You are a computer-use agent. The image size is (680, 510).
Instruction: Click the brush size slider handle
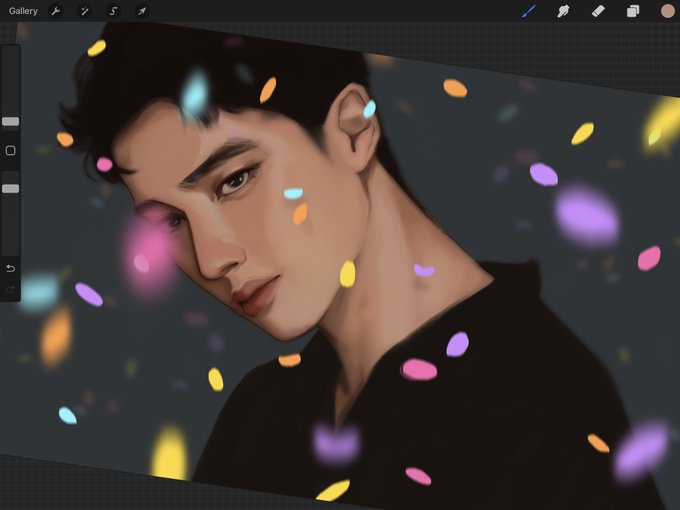tap(10, 121)
